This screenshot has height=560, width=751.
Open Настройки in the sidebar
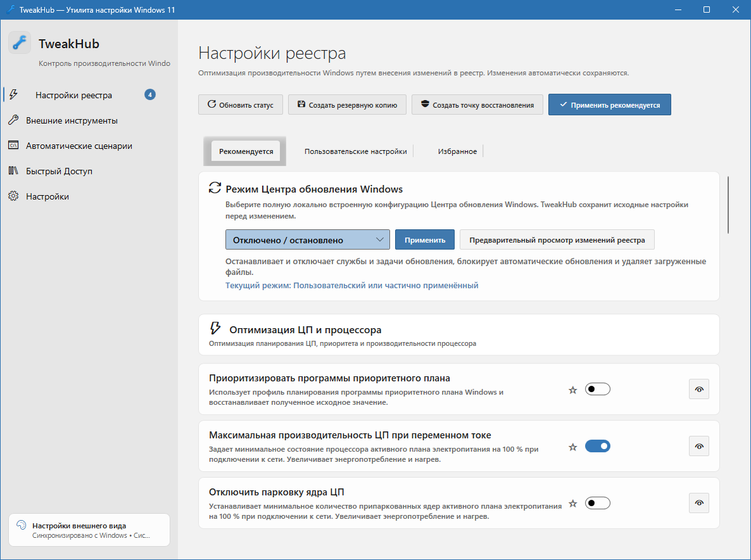coord(89,196)
